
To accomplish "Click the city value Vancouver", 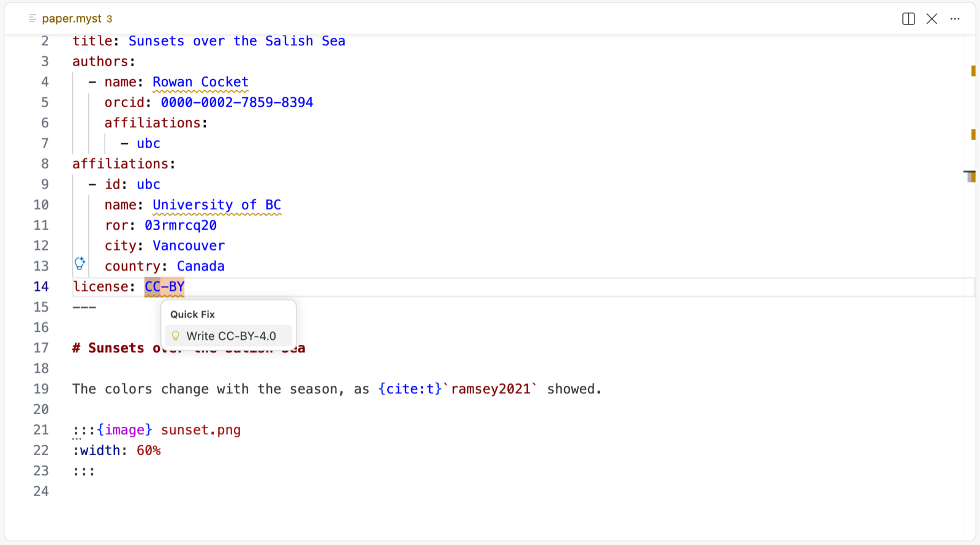I will (189, 246).
